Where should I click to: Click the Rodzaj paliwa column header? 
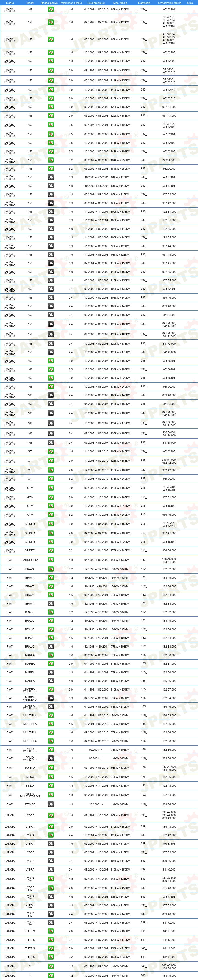click(x=49, y=3)
